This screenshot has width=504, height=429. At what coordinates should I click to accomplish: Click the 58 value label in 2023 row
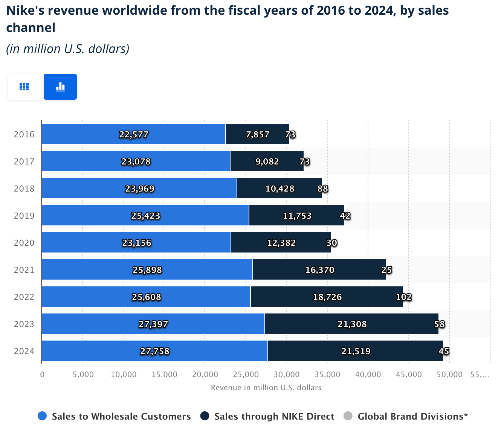coord(440,324)
